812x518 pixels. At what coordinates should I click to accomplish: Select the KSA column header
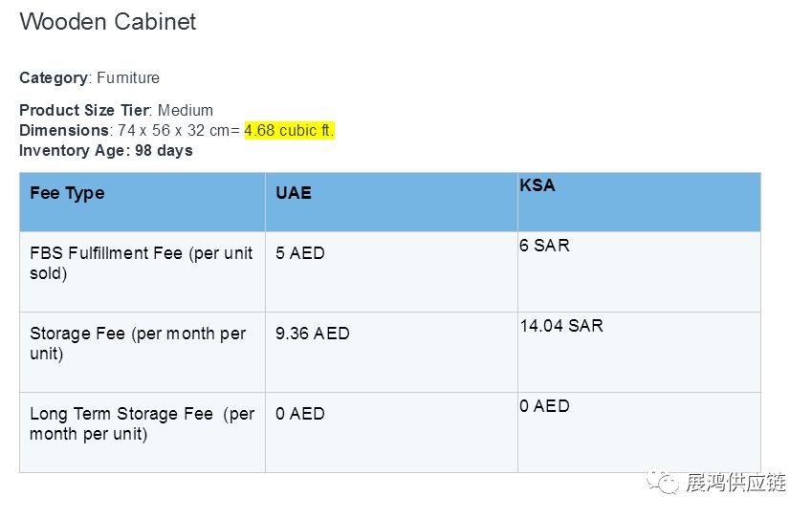pyautogui.click(x=538, y=185)
